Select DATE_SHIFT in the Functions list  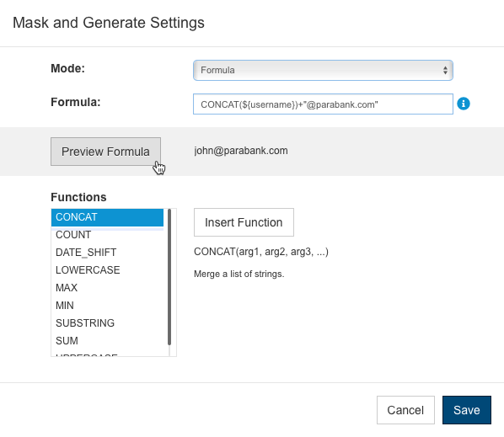tap(107, 253)
